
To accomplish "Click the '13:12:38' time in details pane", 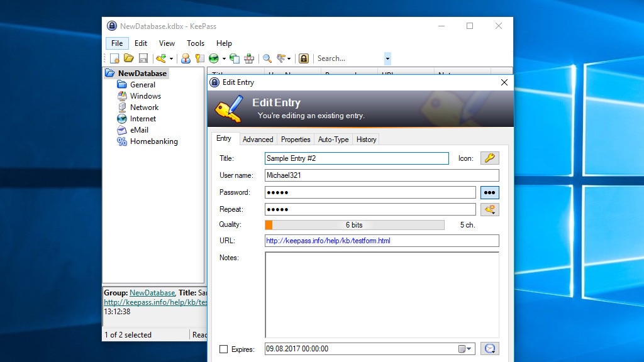I will coord(117,312).
